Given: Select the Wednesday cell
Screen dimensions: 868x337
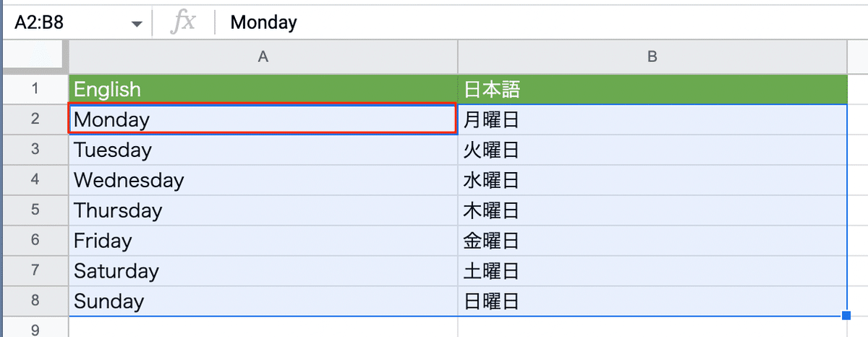Looking at the screenshot, I should point(263,180).
